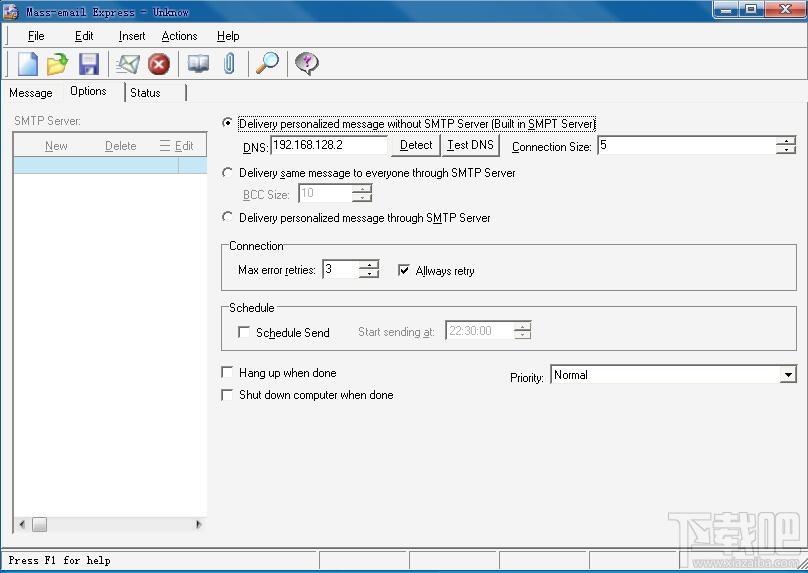Click the red Stop sending icon
This screenshot has width=808, height=573.
pyautogui.click(x=159, y=64)
